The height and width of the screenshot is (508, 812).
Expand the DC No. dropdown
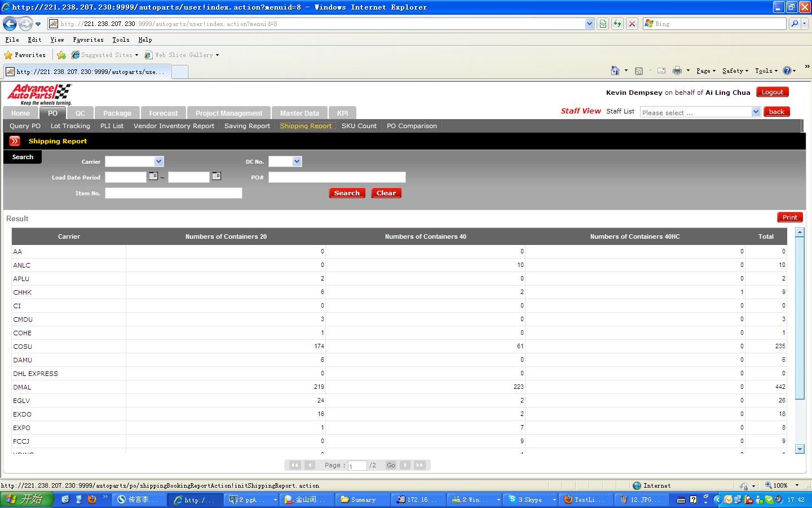pyautogui.click(x=297, y=161)
